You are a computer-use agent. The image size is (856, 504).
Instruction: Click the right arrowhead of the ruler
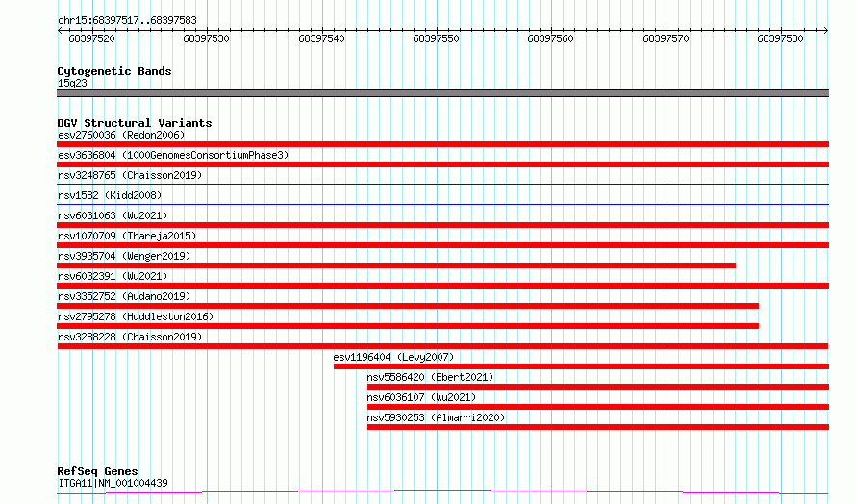pyautogui.click(x=826, y=31)
